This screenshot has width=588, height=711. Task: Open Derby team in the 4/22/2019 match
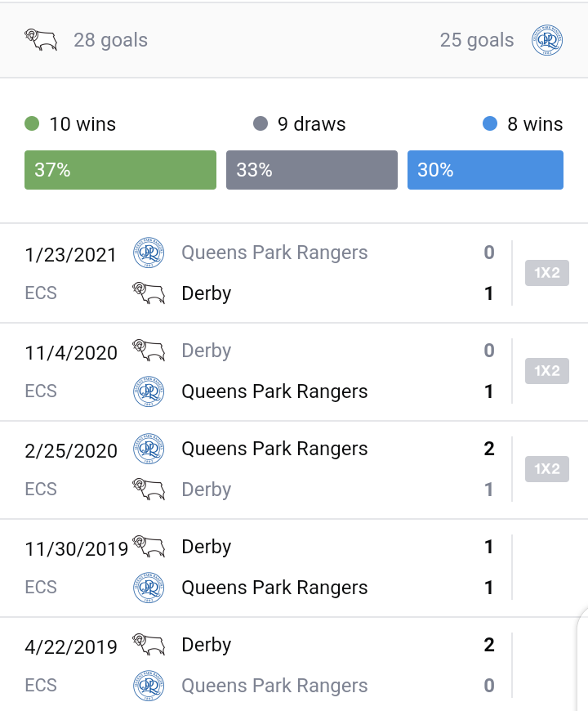(x=207, y=645)
